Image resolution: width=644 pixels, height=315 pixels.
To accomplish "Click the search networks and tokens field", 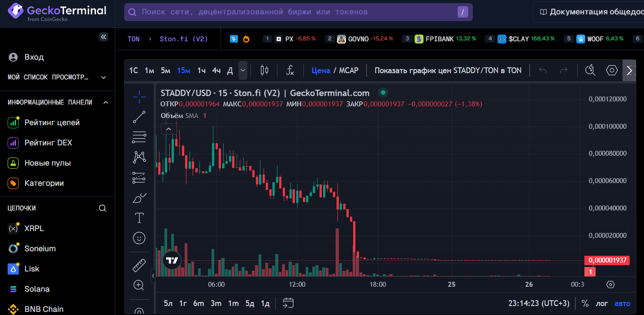I will (x=298, y=12).
